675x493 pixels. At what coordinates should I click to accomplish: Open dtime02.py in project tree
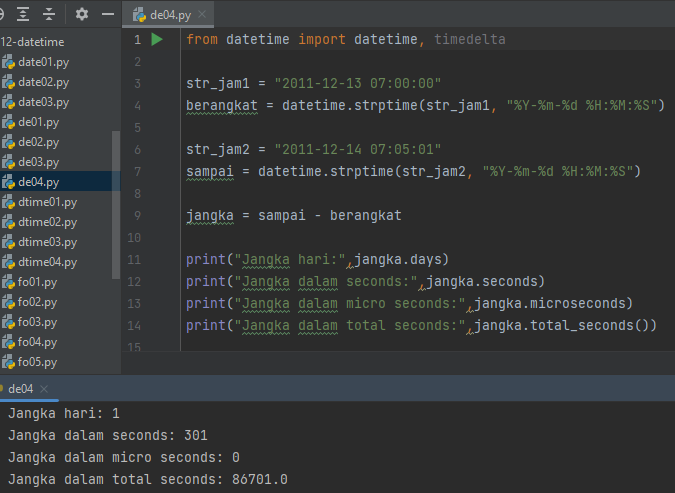(47, 222)
